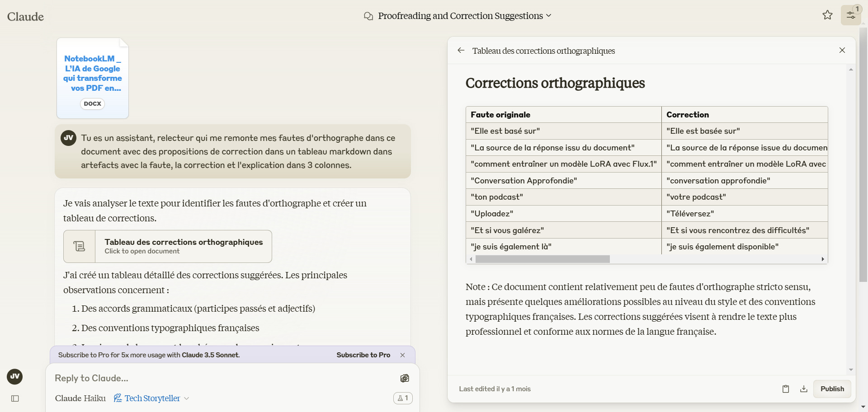Viewport: 868px width, 412px height.
Task: Go back with the artifact panel arrow
Action: [461, 50]
